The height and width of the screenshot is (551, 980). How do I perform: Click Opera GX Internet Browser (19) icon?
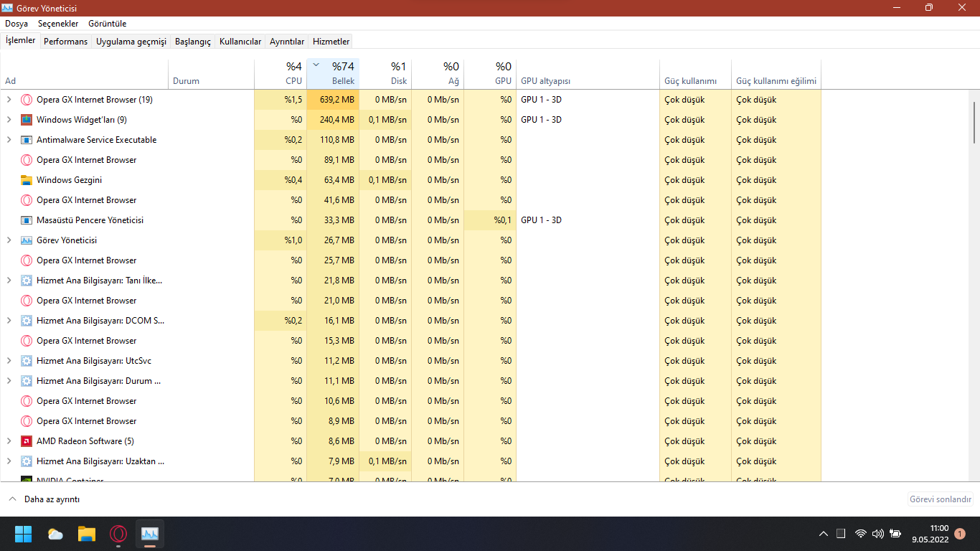pyautogui.click(x=27, y=100)
